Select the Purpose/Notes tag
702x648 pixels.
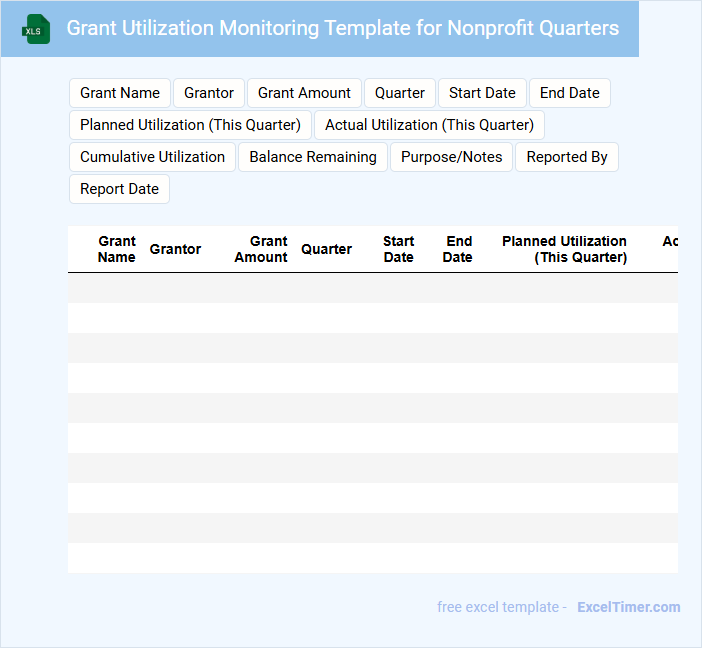(452, 157)
